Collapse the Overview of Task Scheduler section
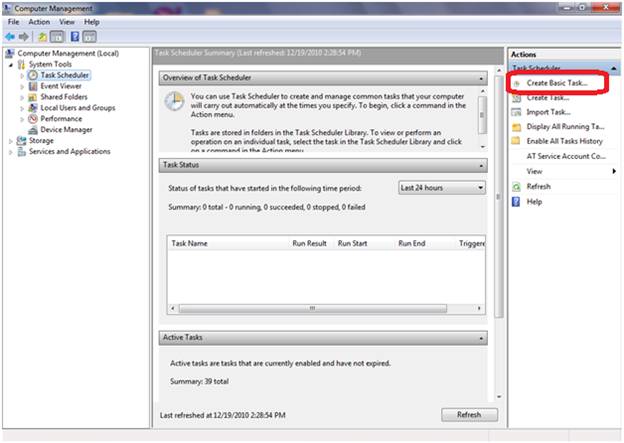 tap(482, 78)
